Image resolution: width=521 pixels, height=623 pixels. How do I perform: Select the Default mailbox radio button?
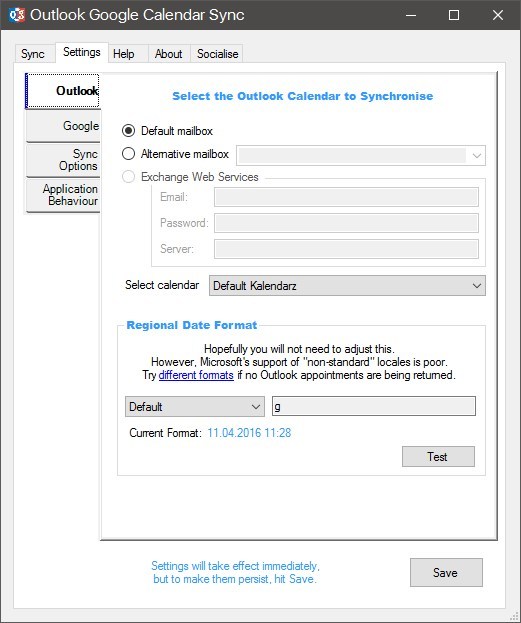pos(128,131)
